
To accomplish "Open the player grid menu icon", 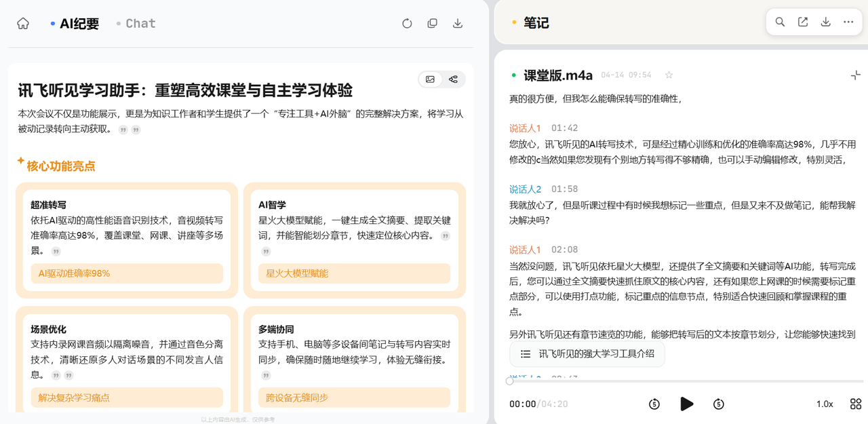I will 856,404.
